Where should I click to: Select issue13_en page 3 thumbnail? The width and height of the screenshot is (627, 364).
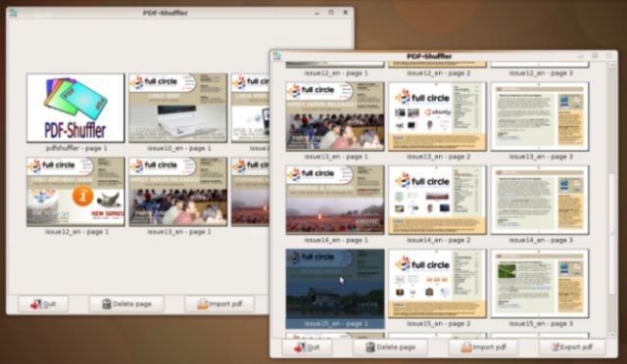(540, 116)
